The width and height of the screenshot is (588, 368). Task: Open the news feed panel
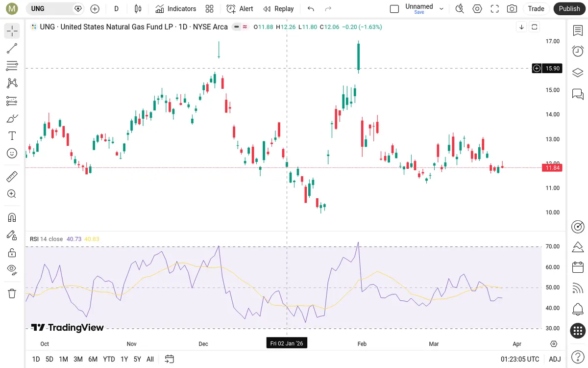pyautogui.click(x=578, y=289)
